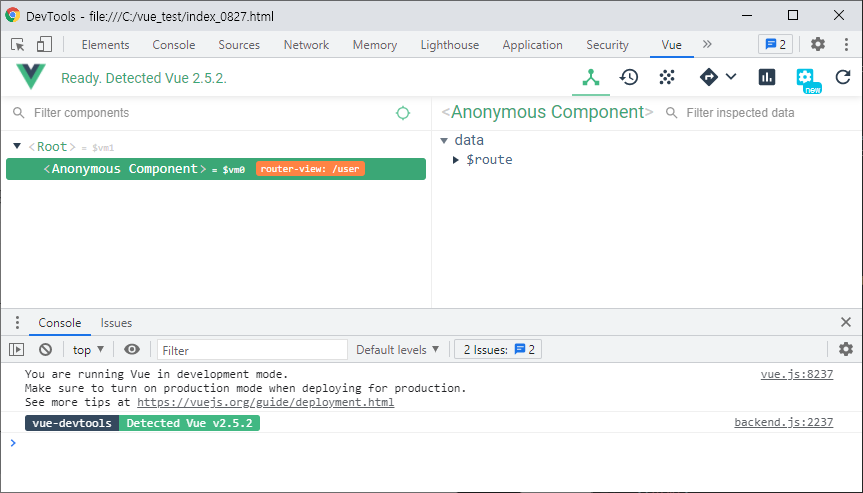
Task: Open the vuejs.org deployment guide link
Action: (x=265, y=402)
